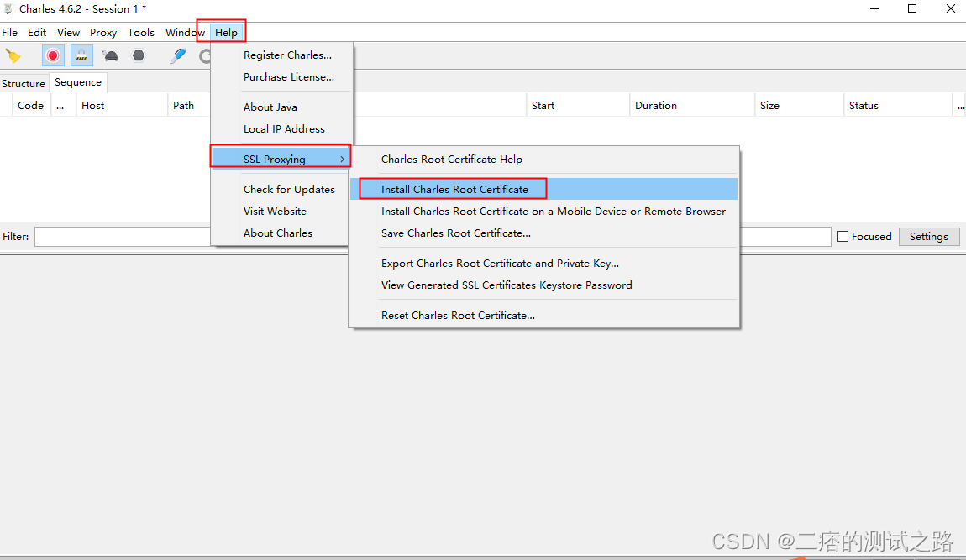Image resolution: width=966 pixels, height=560 pixels.
Task: Open the Edit menu
Action: pos(37,32)
